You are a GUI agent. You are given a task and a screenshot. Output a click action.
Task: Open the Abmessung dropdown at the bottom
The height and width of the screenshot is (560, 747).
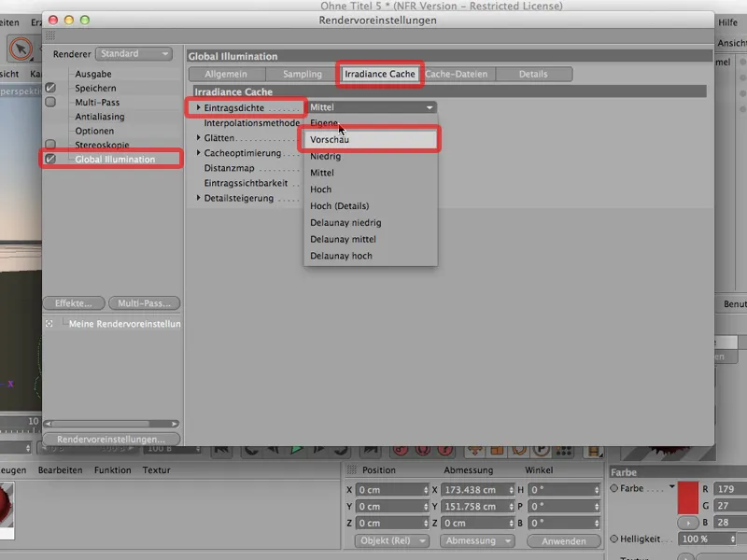coord(479,540)
